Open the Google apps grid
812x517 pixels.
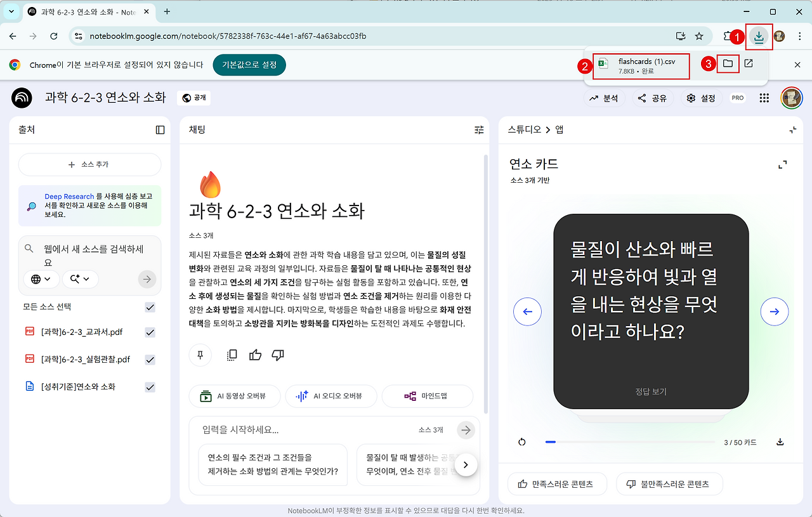pyautogui.click(x=764, y=98)
